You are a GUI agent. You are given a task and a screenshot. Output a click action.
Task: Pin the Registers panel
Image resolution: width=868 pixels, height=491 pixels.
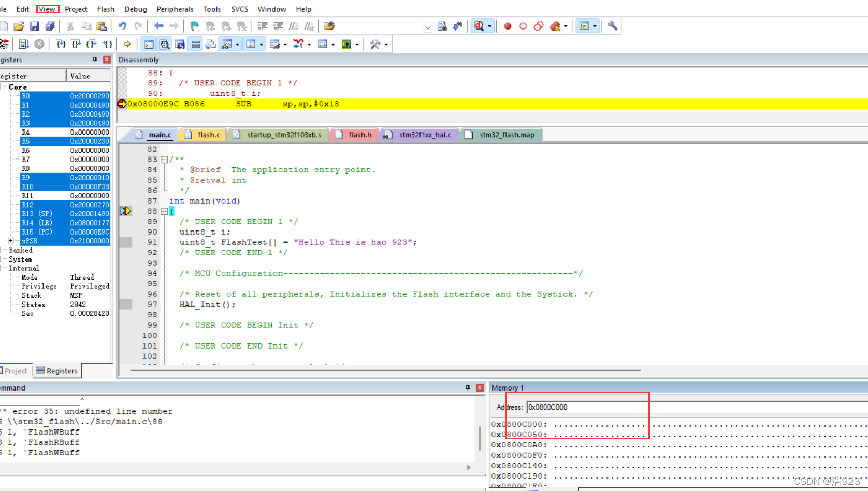[x=95, y=60]
